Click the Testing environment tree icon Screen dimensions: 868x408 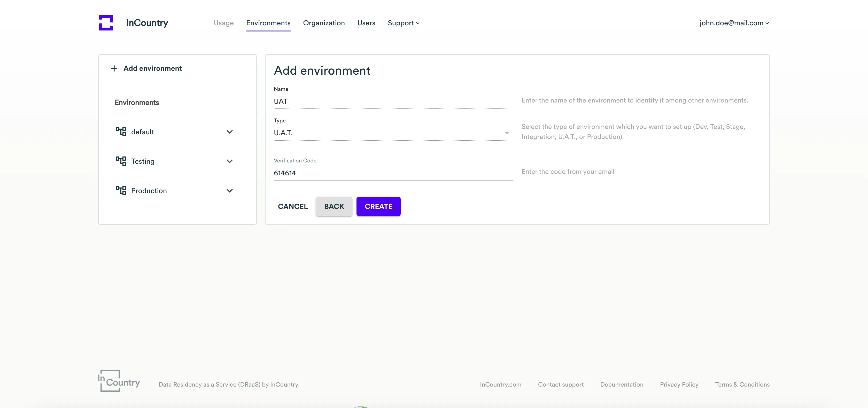coord(121,161)
